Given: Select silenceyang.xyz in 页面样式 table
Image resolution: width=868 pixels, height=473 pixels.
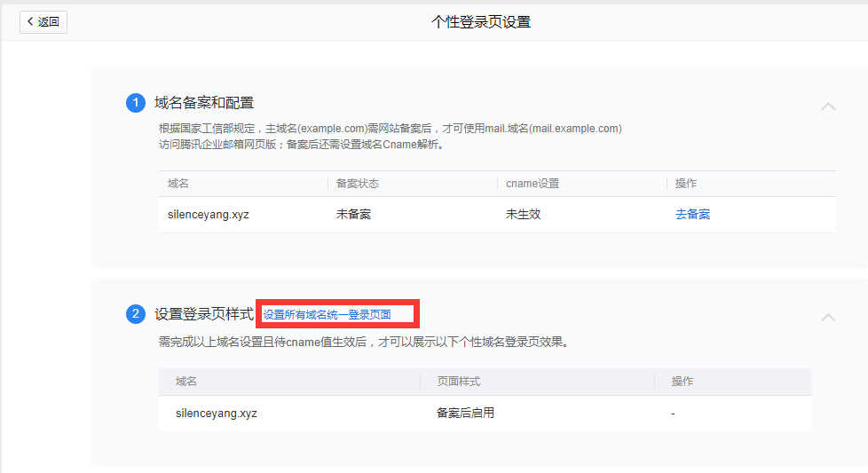Looking at the screenshot, I should click(x=217, y=414).
